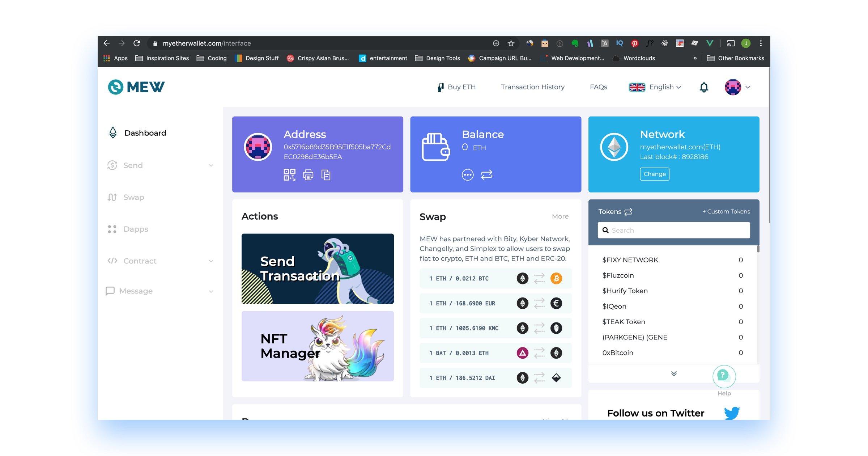Click the Apps grid shortcut
This screenshot has height=456, width=868.
coord(116,58)
